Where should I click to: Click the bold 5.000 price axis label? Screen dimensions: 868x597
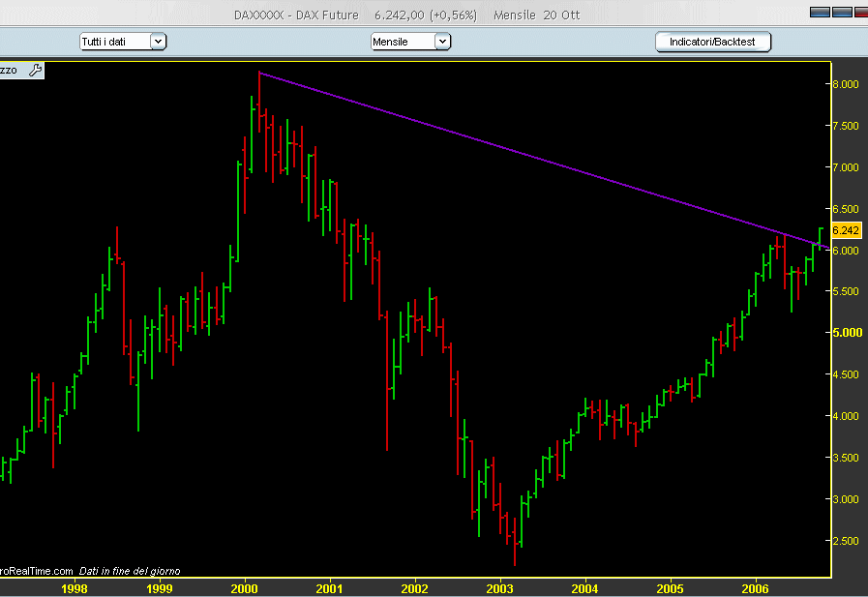point(846,333)
